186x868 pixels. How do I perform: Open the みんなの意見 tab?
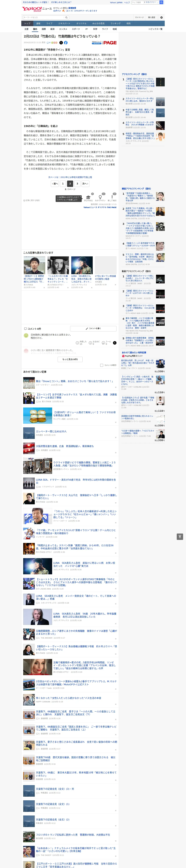99,24
